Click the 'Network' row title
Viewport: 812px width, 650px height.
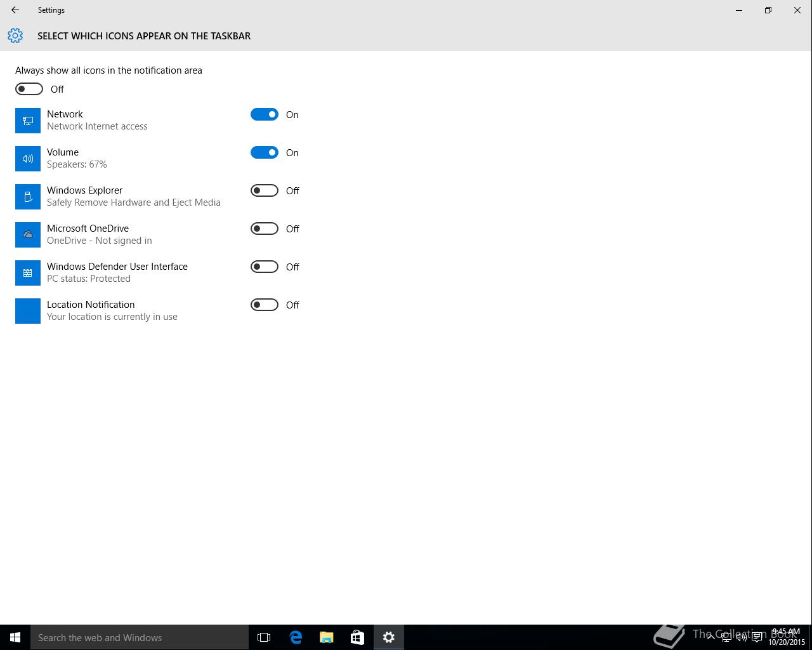[x=65, y=114]
